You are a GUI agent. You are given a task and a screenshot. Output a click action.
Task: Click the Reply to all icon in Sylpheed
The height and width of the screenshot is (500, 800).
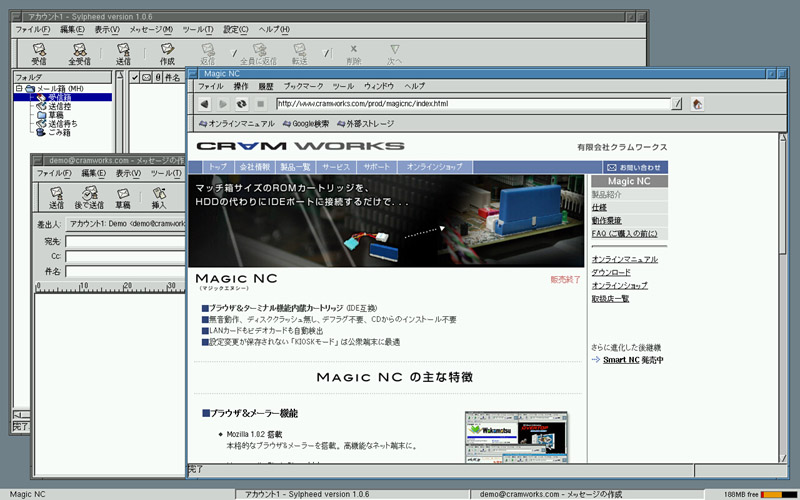[x=258, y=54]
